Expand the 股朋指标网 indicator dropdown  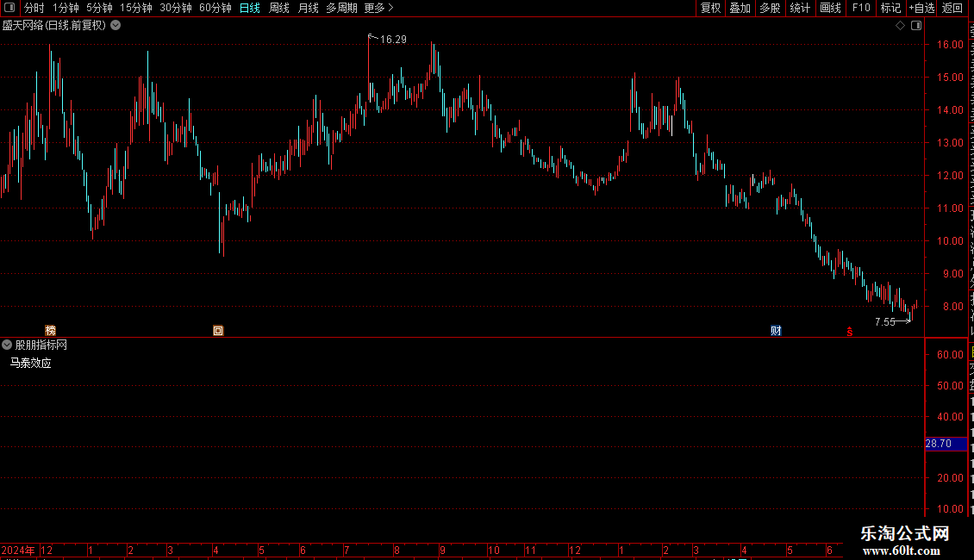pos(7,345)
